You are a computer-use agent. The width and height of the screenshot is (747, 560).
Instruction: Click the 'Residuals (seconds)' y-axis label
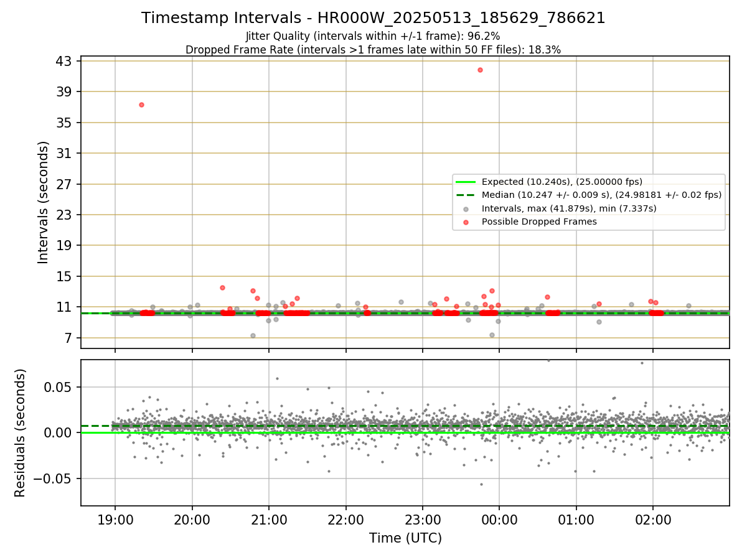click(20, 433)
